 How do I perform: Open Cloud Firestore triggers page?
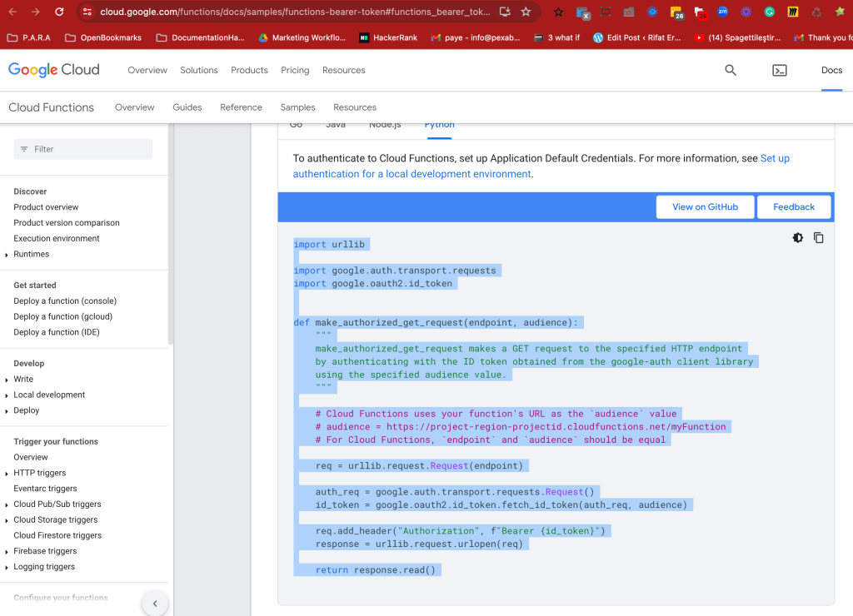pyautogui.click(x=57, y=535)
